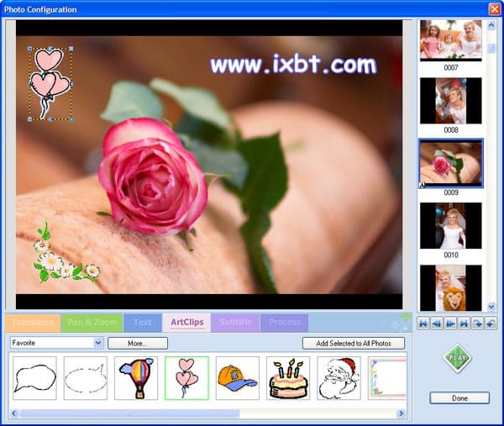Select thumbnail 0007
The image size is (504, 426).
point(450,40)
